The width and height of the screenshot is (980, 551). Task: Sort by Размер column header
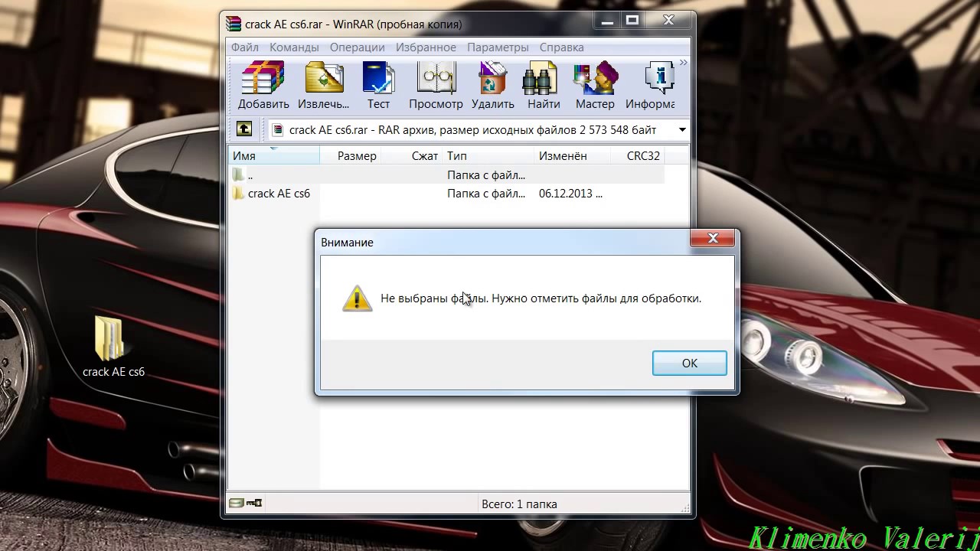(351, 155)
